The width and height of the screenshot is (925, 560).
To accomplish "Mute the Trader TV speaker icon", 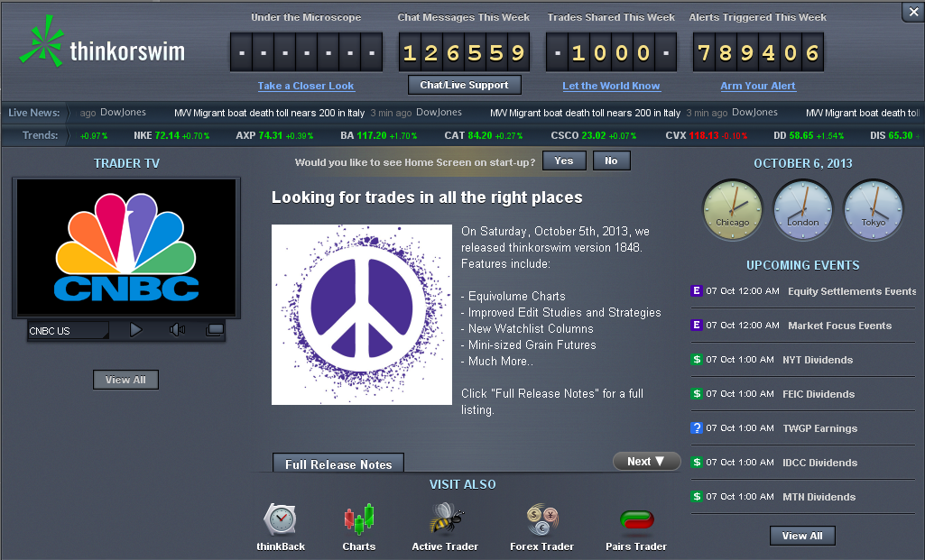I will (x=176, y=329).
